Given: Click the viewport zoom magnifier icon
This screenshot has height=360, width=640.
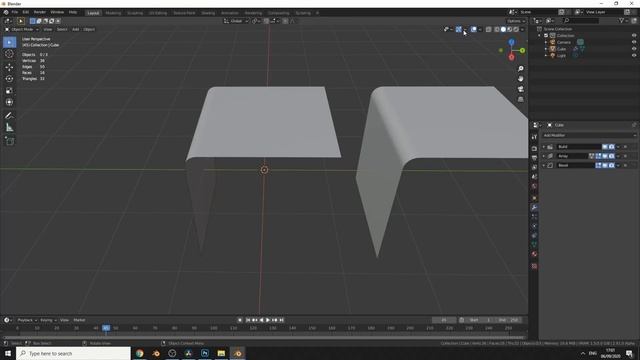Looking at the screenshot, I should coord(520,69).
